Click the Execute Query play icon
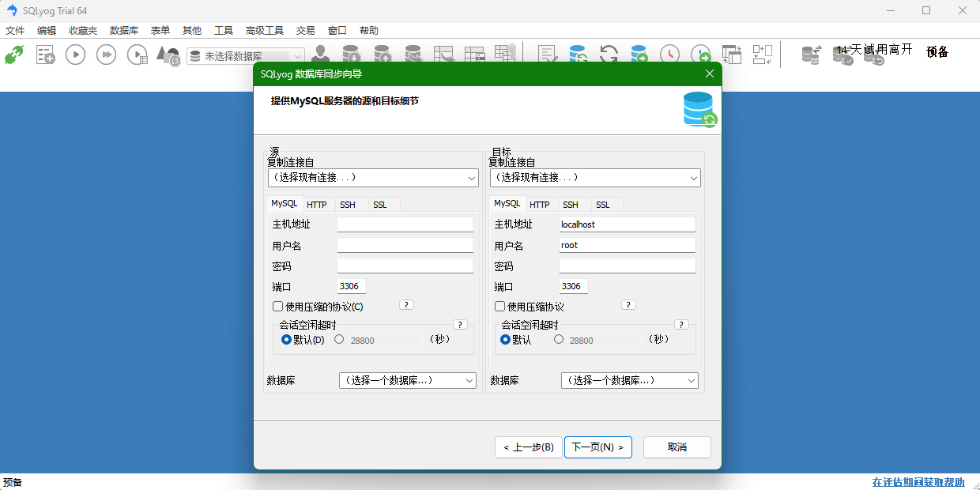Image resolution: width=980 pixels, height=490 pixels. 75,55
